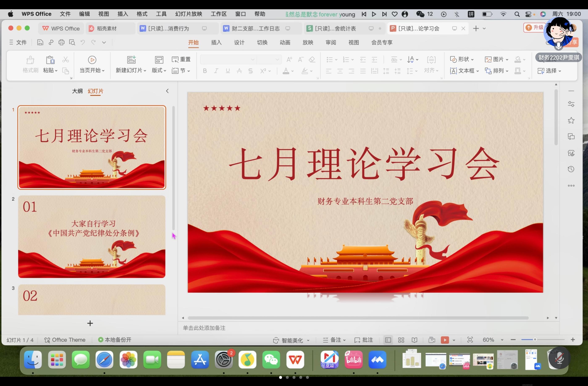Select slide 2 thumbnail labeled 01

92,236
